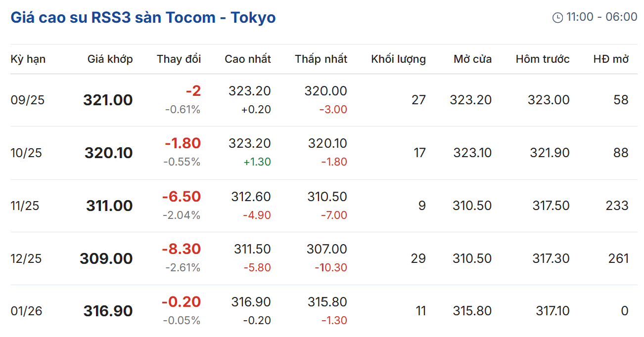The height and width of the screenshot is (337, 644).
Task: Select the Cao nhất column header
Action: click(247, 59)
